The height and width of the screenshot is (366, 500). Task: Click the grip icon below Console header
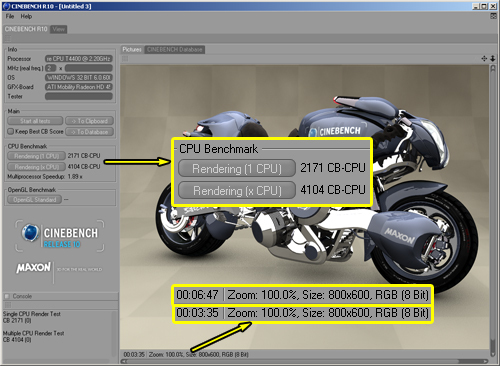(8, 305)
